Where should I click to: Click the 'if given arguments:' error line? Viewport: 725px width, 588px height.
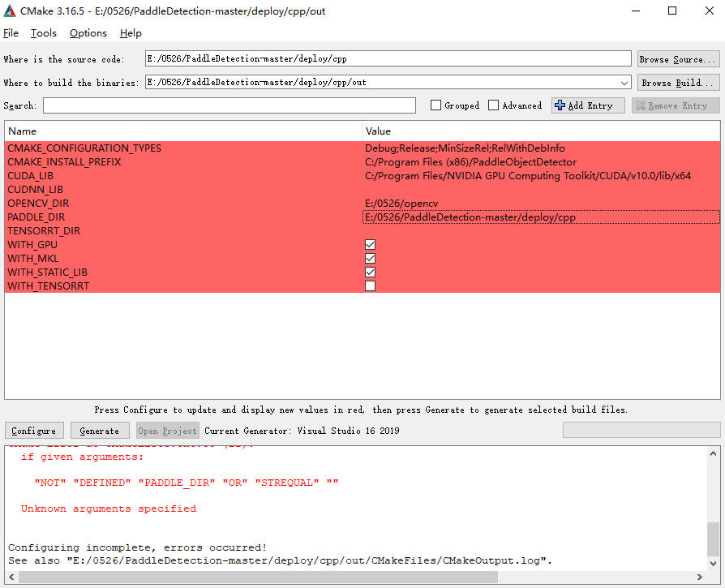(x=82, y=457)
